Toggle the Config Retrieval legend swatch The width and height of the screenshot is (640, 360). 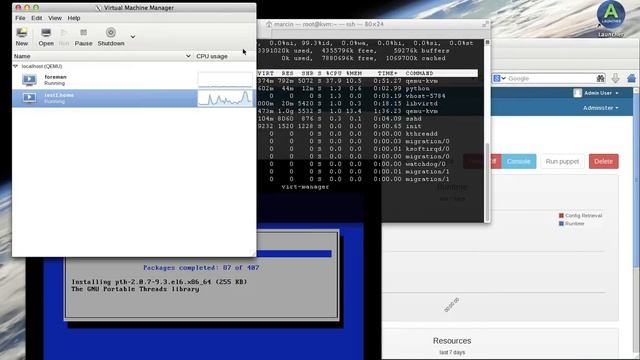(x=561, y=216)
